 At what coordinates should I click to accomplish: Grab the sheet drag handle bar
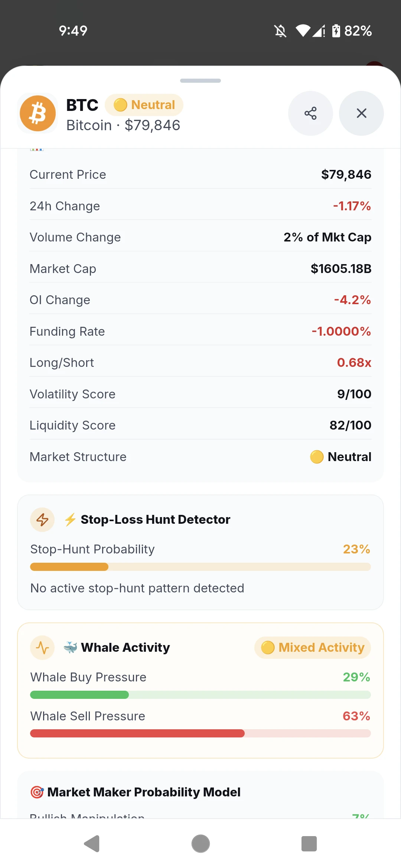point(200,80)
